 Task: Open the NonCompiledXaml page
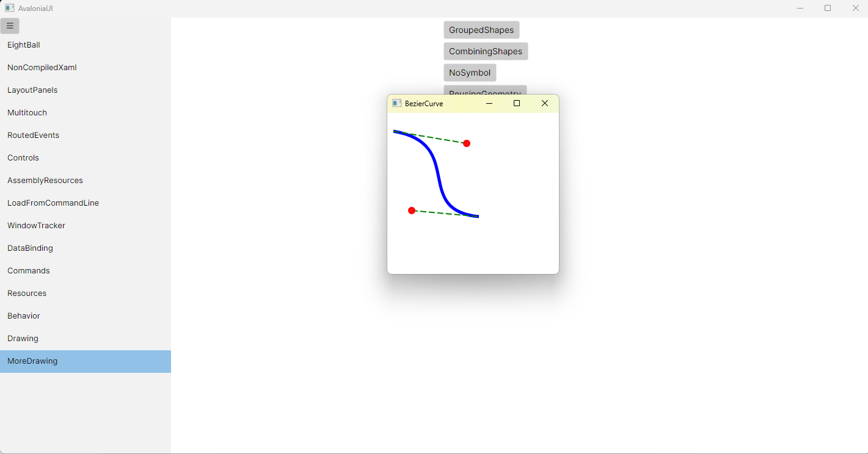pyautogui.click(x=86, y=68)
